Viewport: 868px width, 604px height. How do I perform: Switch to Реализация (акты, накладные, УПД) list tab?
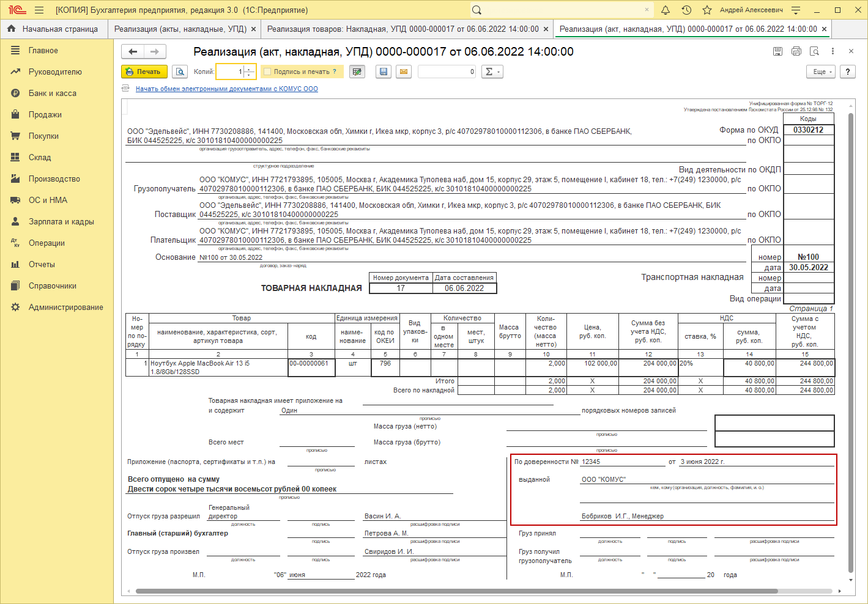[180, 29]
